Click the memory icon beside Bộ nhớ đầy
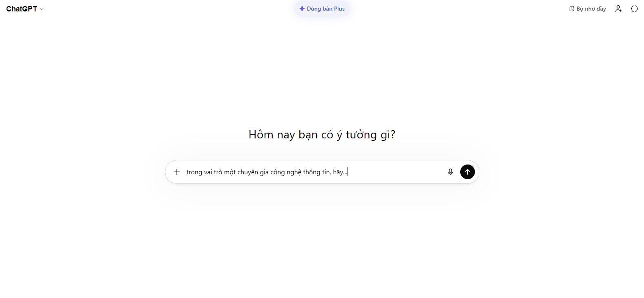The width and height of the screenshot is (644, 298). [x=572, y=9]
